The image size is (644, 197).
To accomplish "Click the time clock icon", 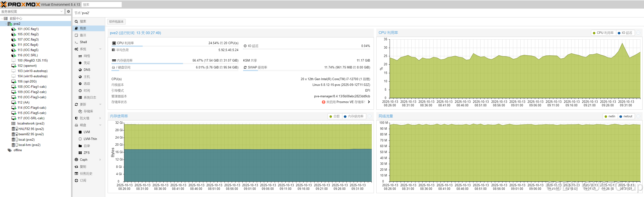I will point(80,91).
